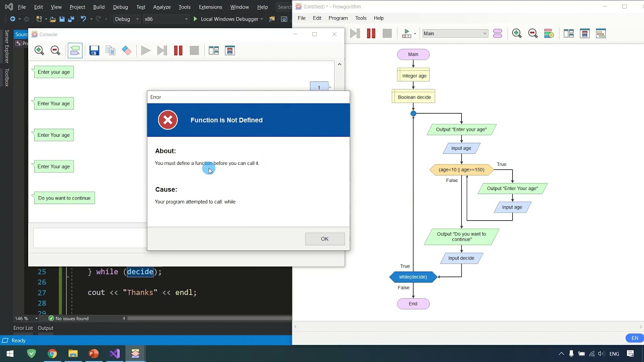Click the grey Stop button in Flowgorithm toolbar
644x362 pixels.
[387, 33]
